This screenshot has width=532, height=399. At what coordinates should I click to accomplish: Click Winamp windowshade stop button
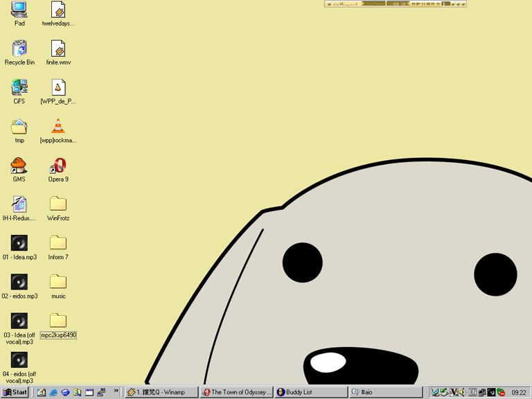click(429, 3)
